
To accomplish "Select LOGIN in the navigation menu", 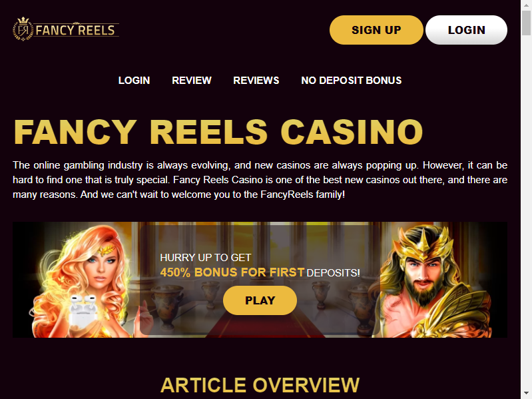I will [134, 81].
